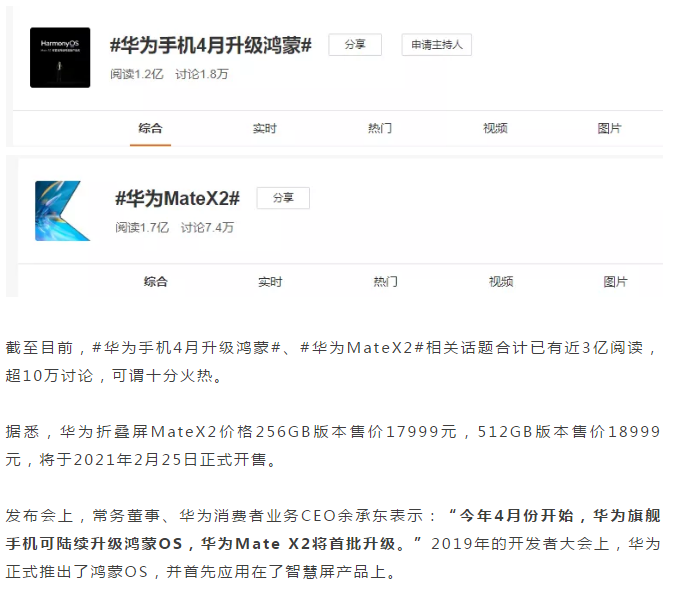Select 图片 tab under 华为手机4月升级鸿蒙
Image resolution: width=673 pixels, height=602 pixels.
(609, 128)
